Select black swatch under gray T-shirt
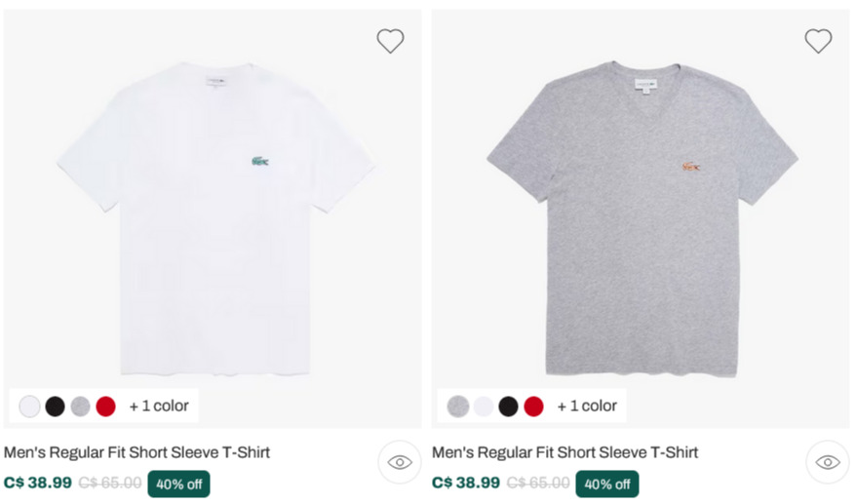Screen dimensions: 856x504 pos(508,407)
